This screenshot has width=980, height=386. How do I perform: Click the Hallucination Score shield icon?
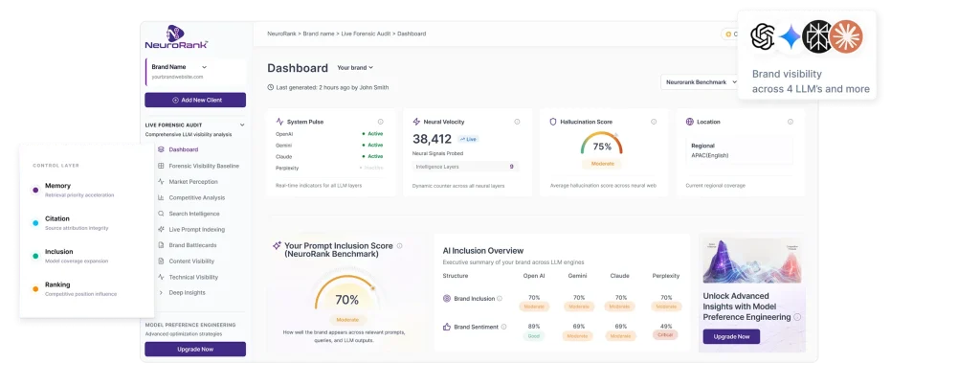(553, 122)
